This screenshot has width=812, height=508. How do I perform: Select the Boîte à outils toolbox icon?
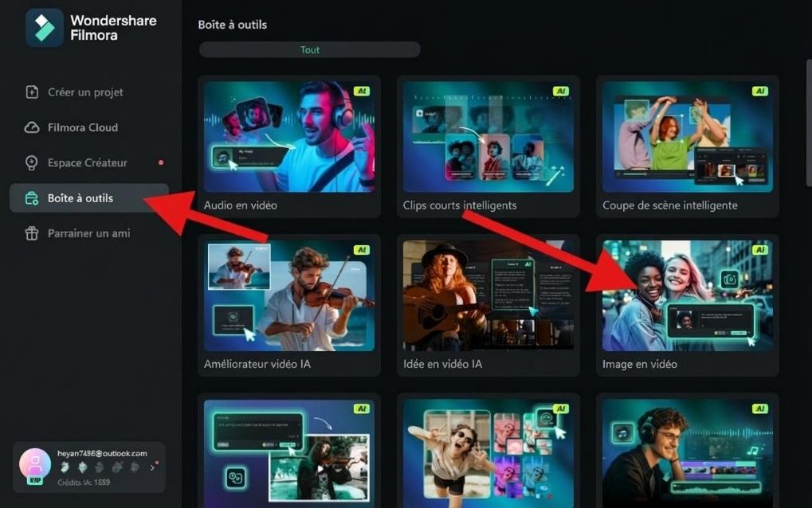pyautogui.click(x=32, y=197)
